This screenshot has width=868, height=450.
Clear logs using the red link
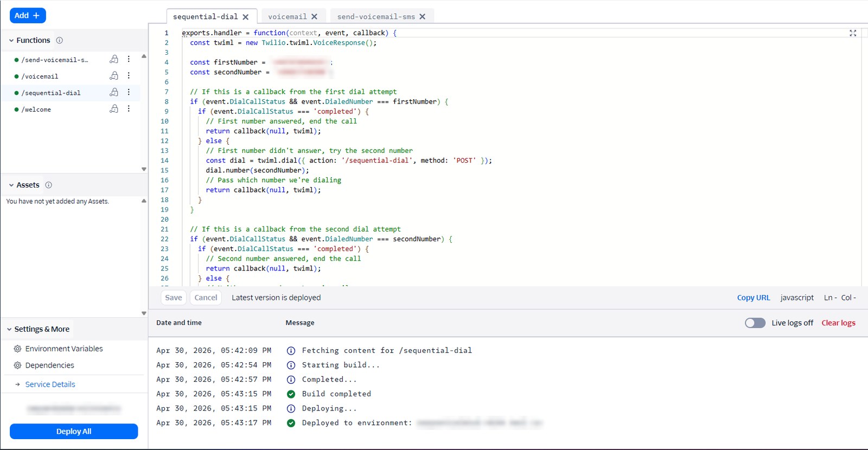pyautogui.click(x=838, y=323)
